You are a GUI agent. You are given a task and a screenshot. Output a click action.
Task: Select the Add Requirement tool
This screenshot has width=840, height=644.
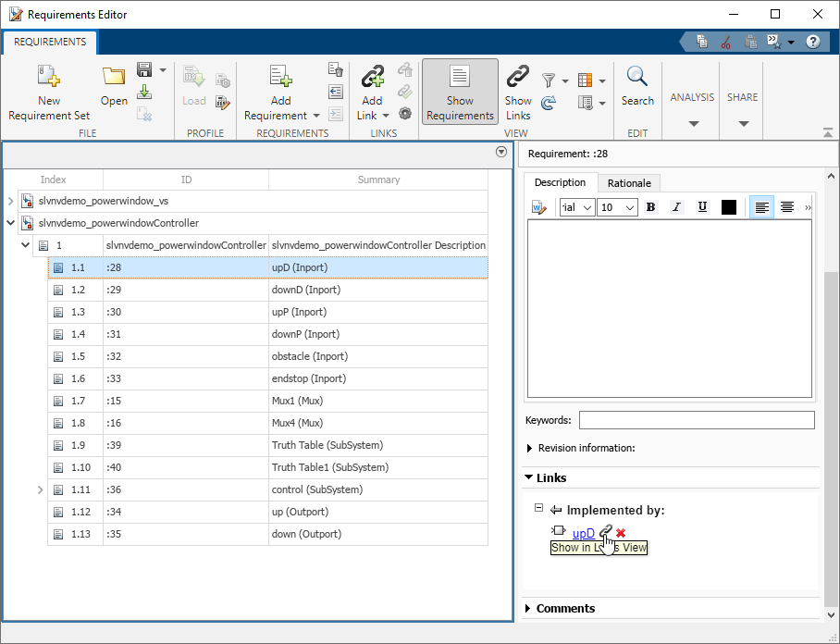(x=280, y=88)
